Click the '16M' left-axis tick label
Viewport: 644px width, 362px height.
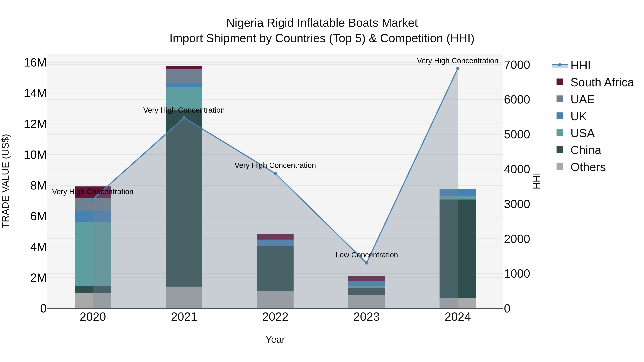35,62
